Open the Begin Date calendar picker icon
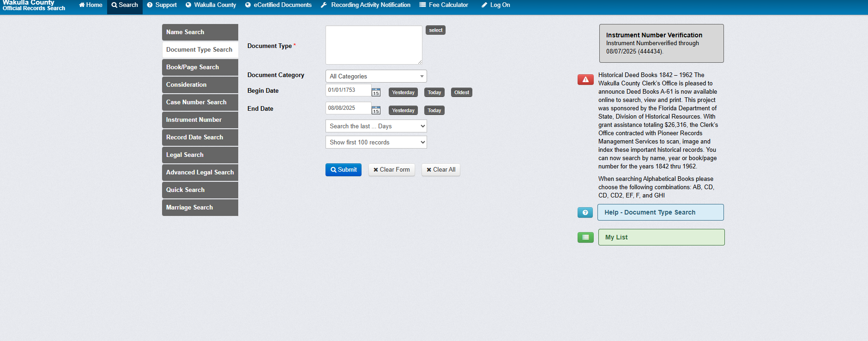This screenshot has width=868, height=341. click(376, 92)
